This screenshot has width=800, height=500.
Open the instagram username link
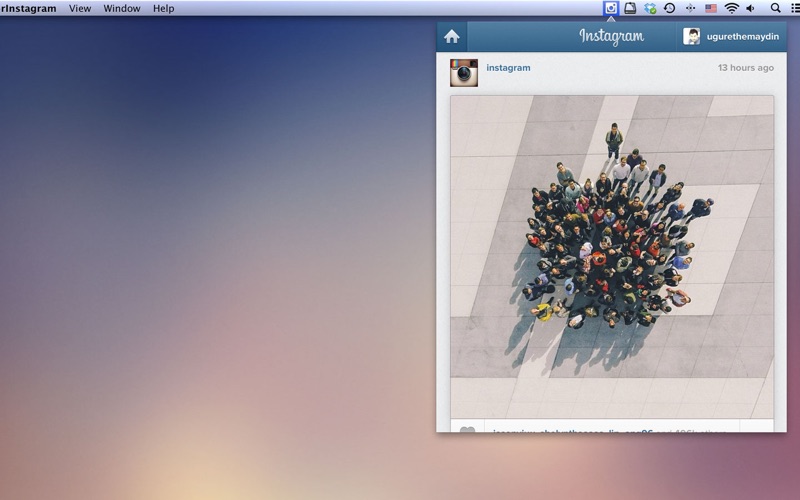(508, 68)
